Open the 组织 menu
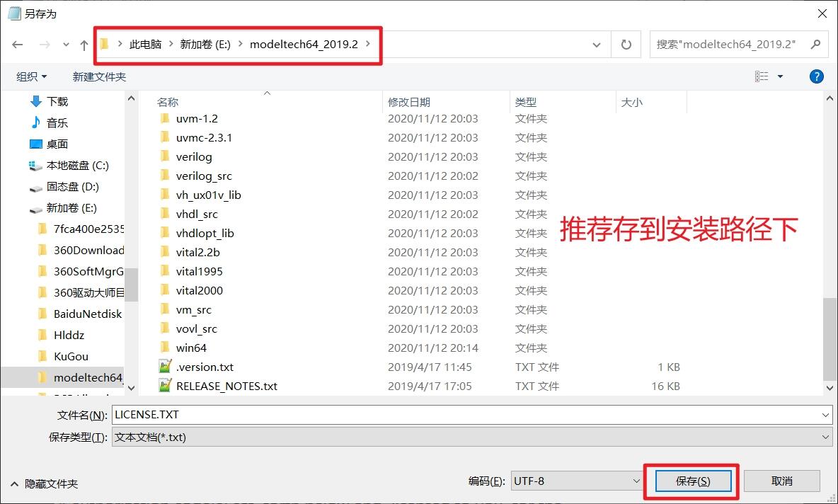Image resolution: width=838 pixels, height=504 pixels. pyautogui.click(x=32, y=77)
